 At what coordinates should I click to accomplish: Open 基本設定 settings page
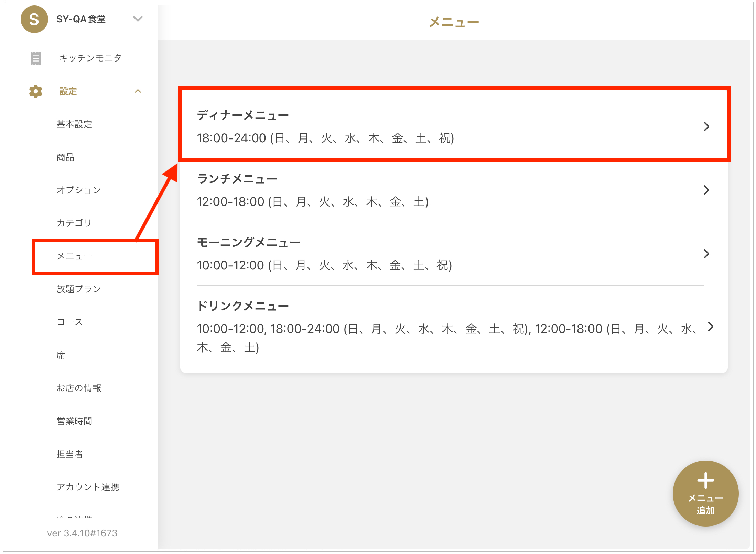[x=74, y=124]
